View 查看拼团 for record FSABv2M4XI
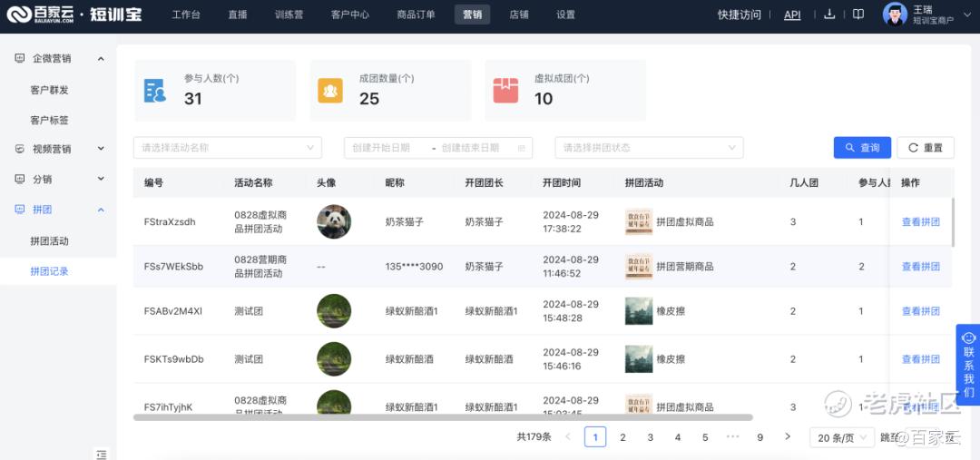Image resolution: width=980 pixels, height=460 pixels. coord(920,311)
